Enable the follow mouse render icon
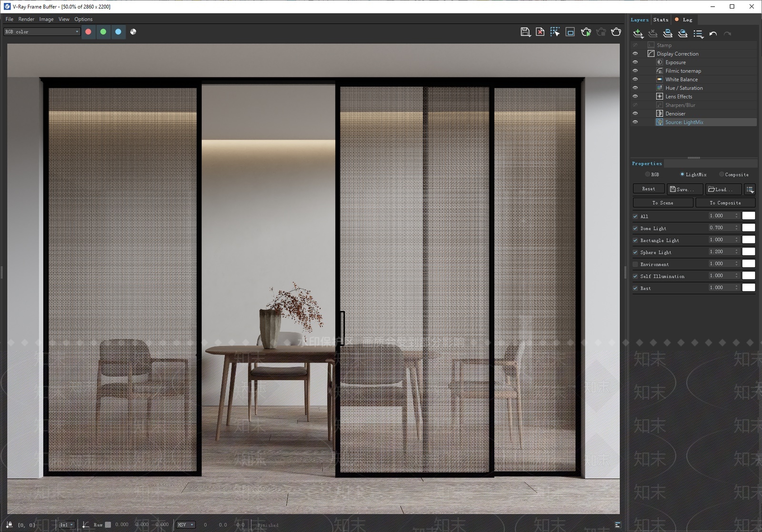This screenshot has width=762, height=532. (555, 32)
